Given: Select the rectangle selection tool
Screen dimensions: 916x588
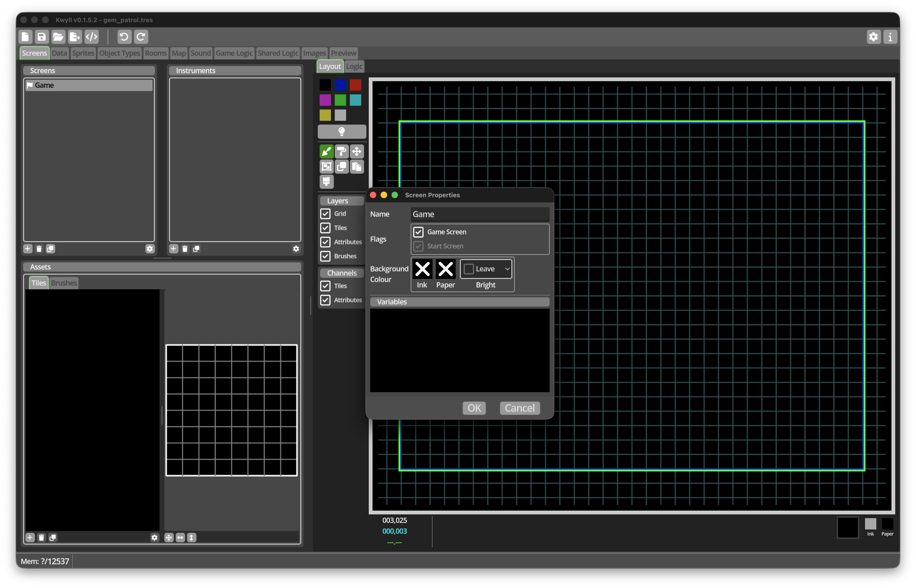Looking at the screenshot, I should (x=326, y=167).
